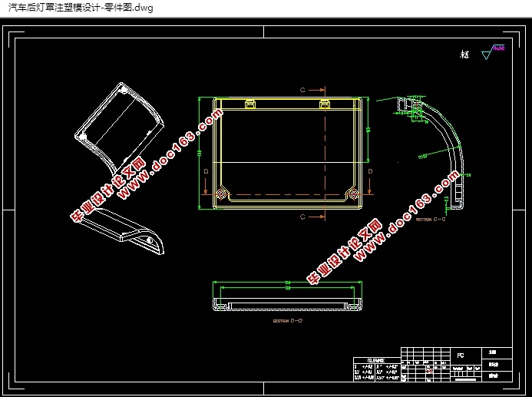Click the red mark in revision table
This screenshot has height=397, width=532.
pyautogui.click(x=430, y=371)
